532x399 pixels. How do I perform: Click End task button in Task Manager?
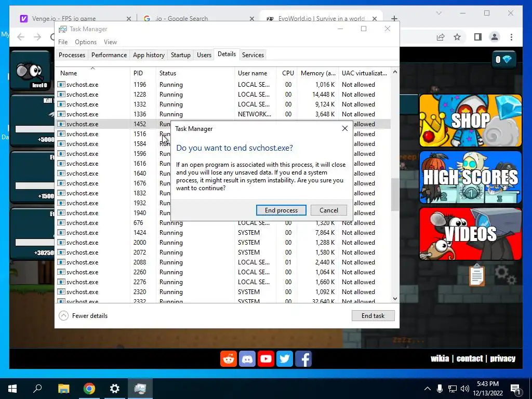tap(373, 315)
